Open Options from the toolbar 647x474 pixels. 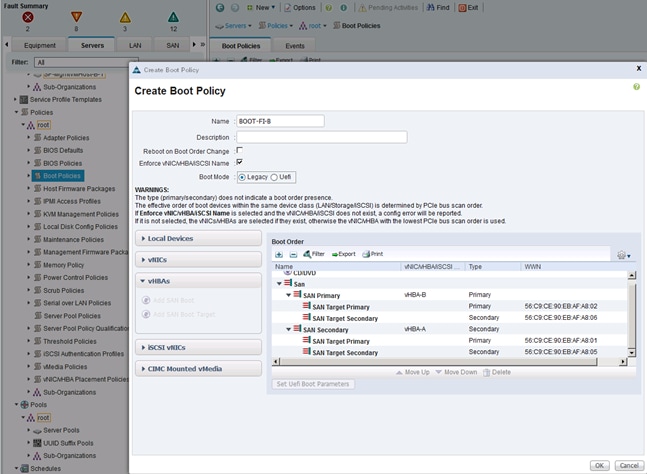300,7
